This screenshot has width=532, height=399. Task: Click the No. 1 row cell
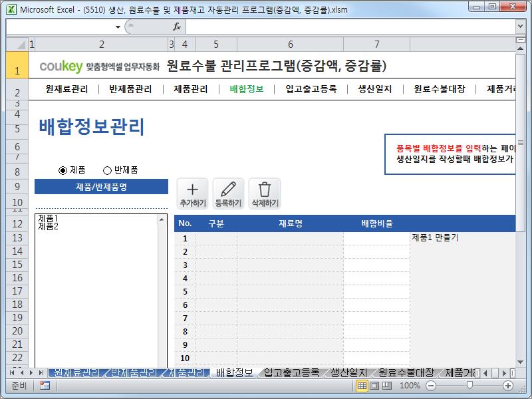pos(185,239)
